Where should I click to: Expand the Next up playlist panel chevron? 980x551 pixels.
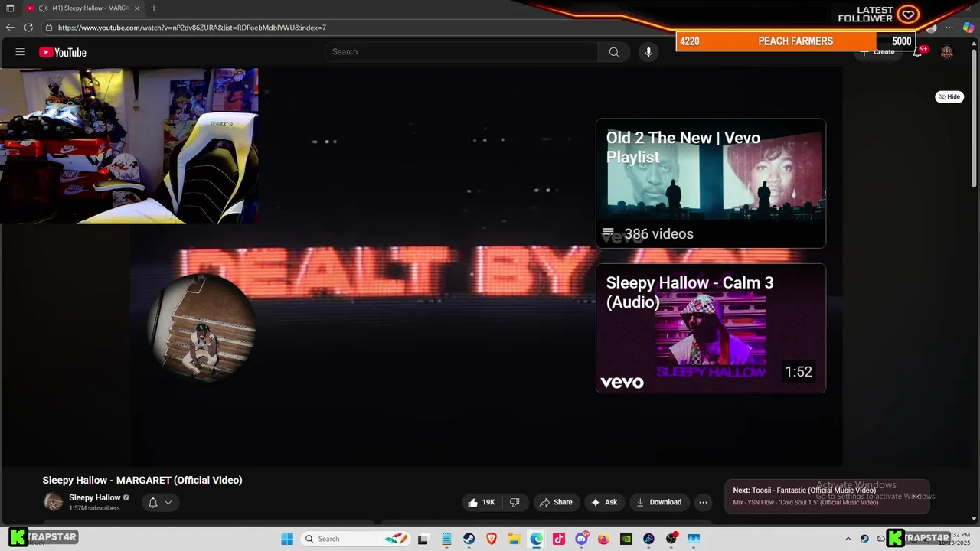pos(916,497)
